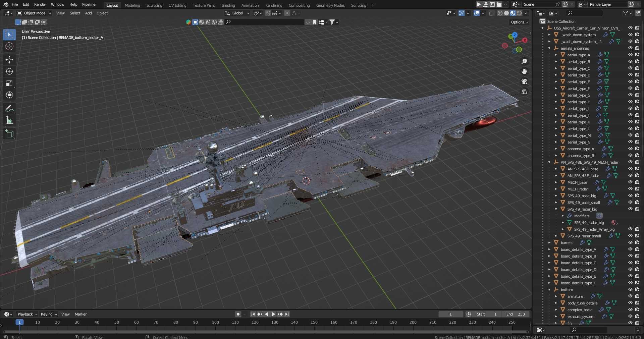Activate the Transform tool

tap(9, 95)
